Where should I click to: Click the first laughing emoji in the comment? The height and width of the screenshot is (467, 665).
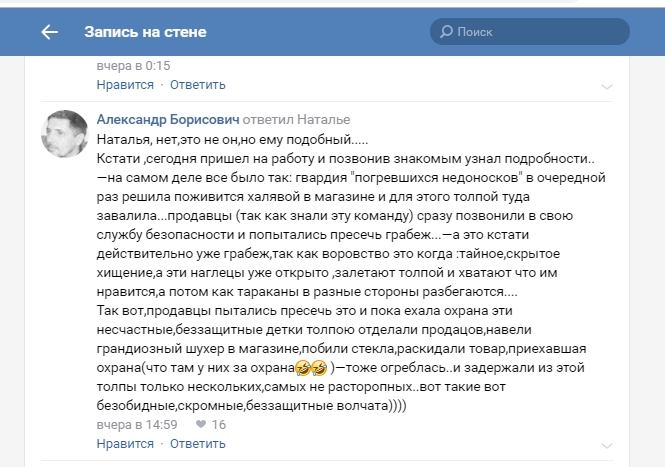click(x=303, y=368)
